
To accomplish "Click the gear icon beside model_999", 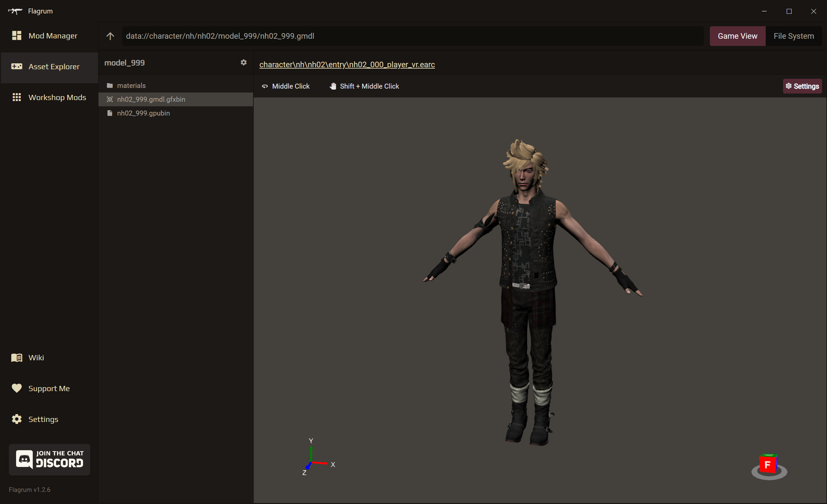I will pyautogui.click(x=243, y=62).
